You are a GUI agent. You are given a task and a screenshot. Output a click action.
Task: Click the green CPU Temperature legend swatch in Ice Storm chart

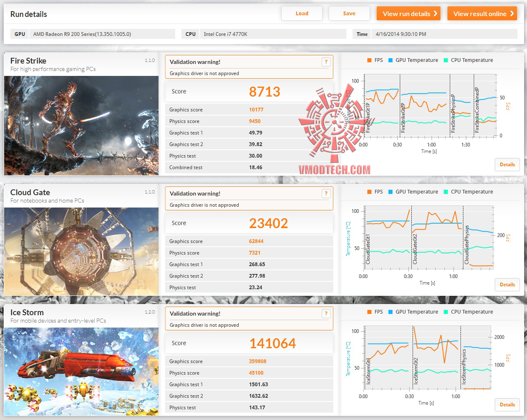tap(446, 312)
